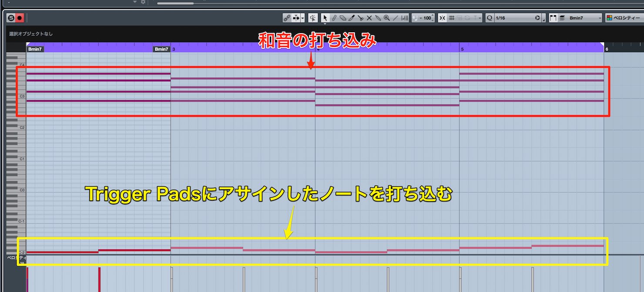This screenshot has height=292, width=644.
Task: Click the event colors palette icon
Action: click(x=609, y=18)
